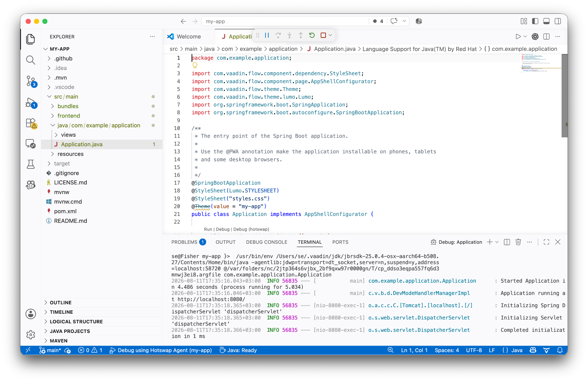Expand the MAVEN section
Screen dimensions: 588x382
[x=102, y=341]
